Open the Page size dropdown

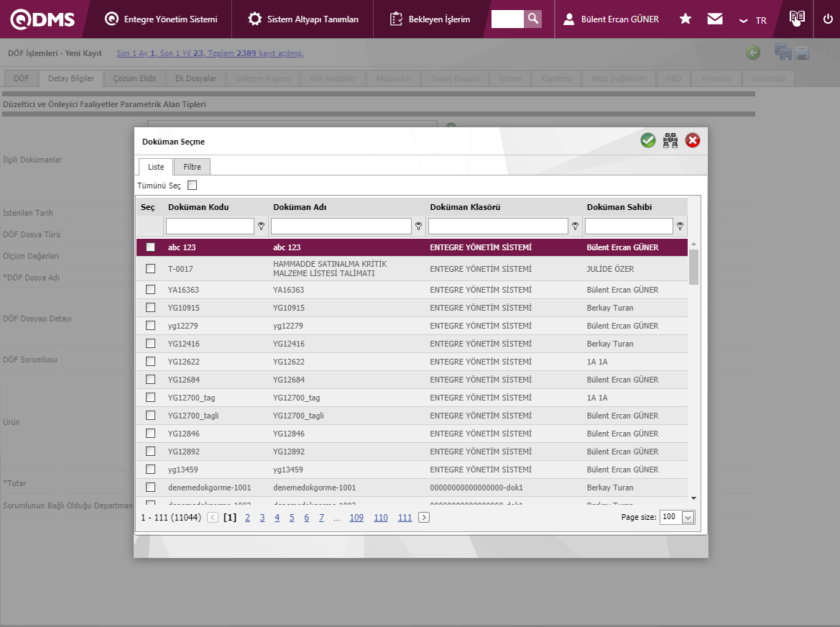pos(688,518)
